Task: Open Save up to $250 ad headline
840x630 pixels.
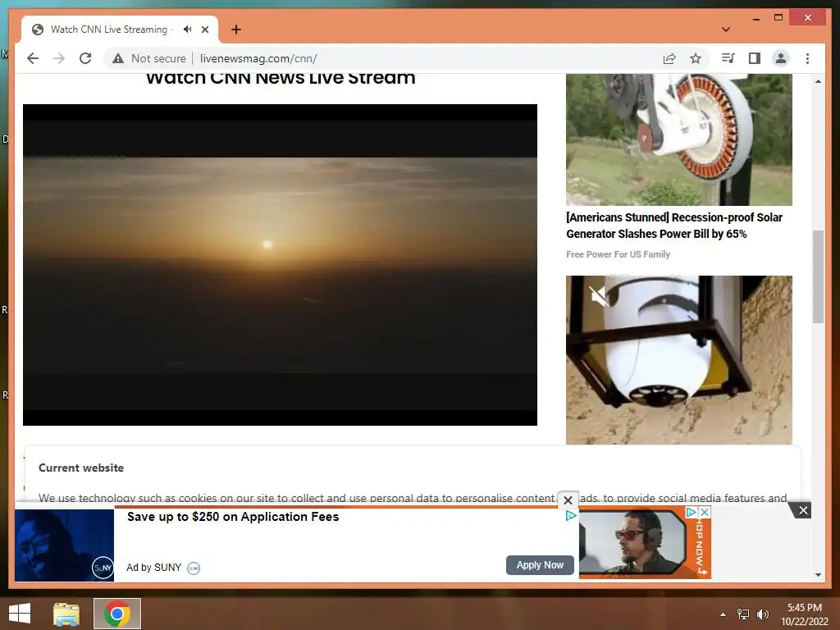Action: point(233,517)
